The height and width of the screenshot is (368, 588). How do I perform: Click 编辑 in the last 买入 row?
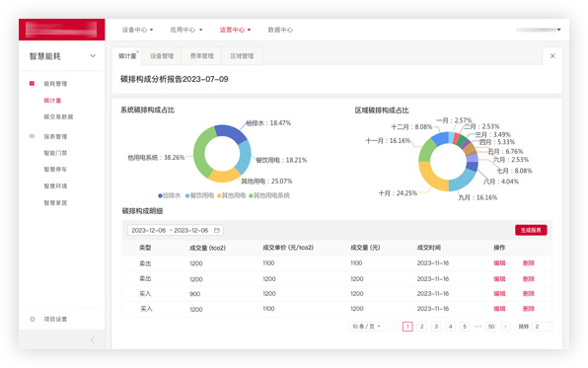499,309
